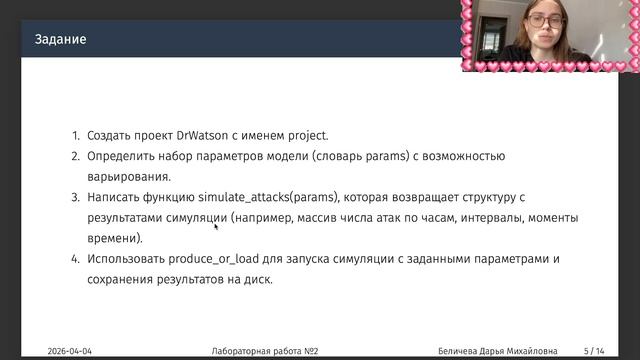Click the author name 'Беличева Дарья Михайловна'
The height and width of the screenshot is (360, 640).
(x=498, y=351)
